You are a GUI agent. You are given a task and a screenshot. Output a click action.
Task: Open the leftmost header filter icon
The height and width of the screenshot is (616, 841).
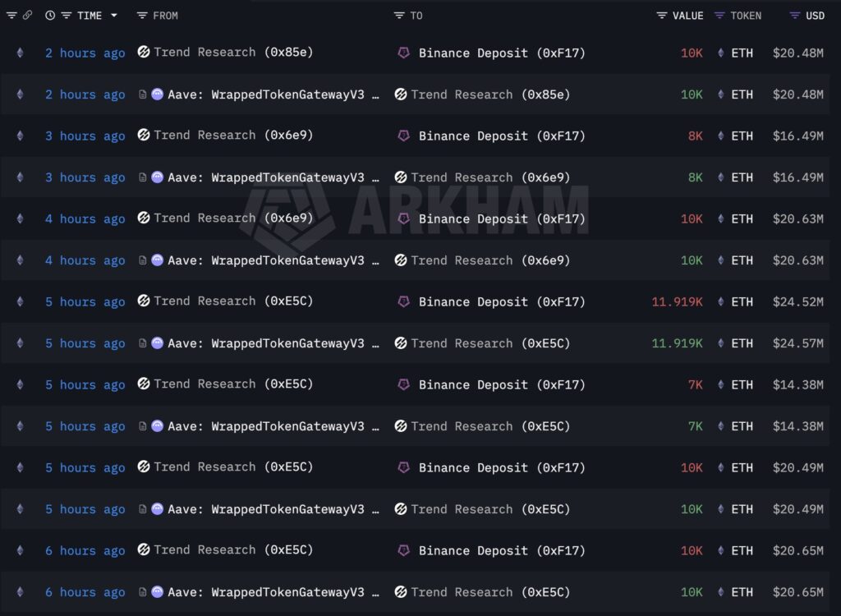point(11,16)
